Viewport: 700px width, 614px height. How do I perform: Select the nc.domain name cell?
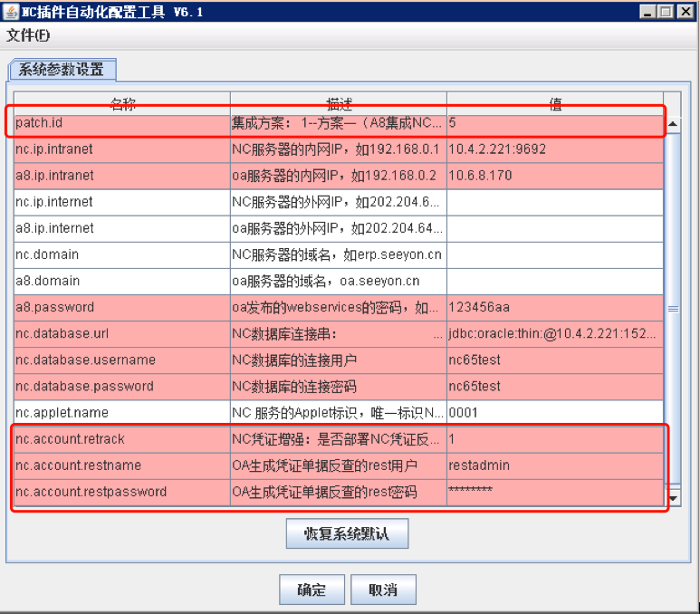122,255
